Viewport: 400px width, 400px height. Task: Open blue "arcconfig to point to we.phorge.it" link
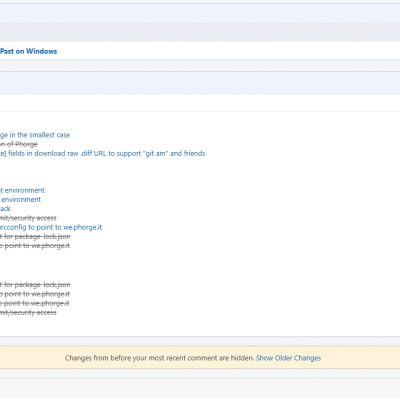point(51,227)
